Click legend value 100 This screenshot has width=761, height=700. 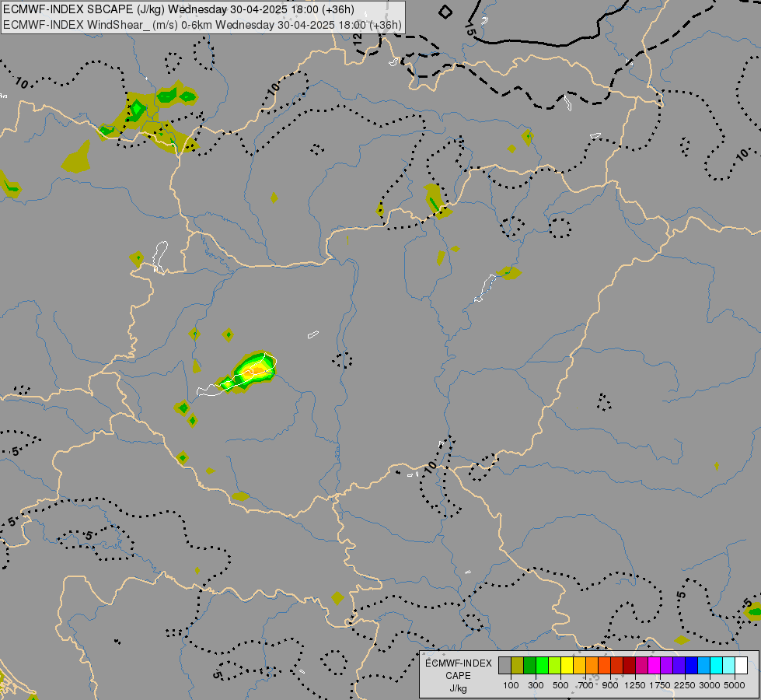point(511,685)
